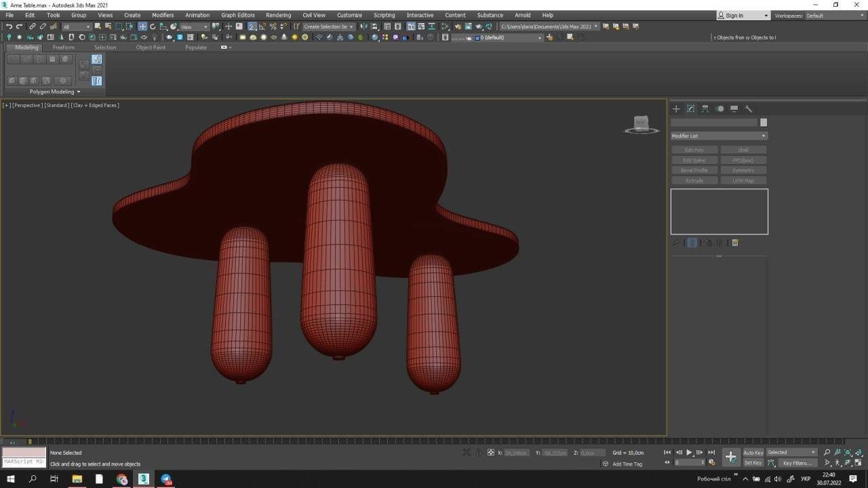Click the Undo arrow icon
868x488 pixels.
(x=9, y=26)
